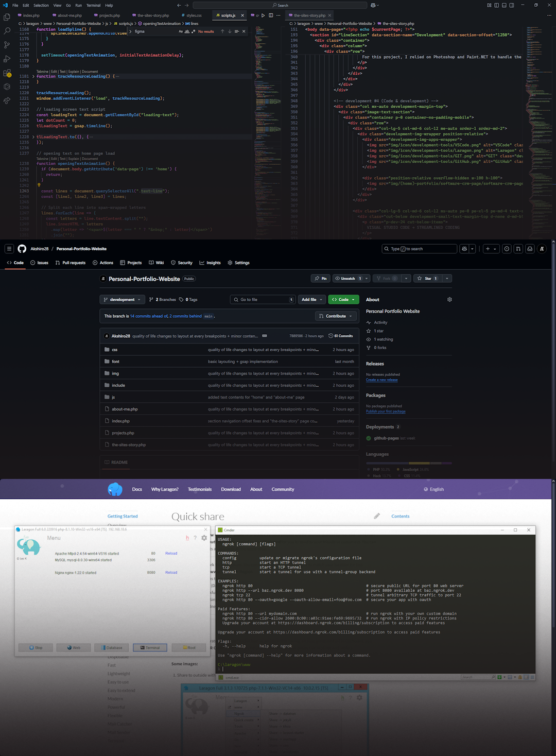Select the Extensions icon in the activity bar
Image resolution: width=556 pixels, height=756 pixels.
click(x=7, y=73)
